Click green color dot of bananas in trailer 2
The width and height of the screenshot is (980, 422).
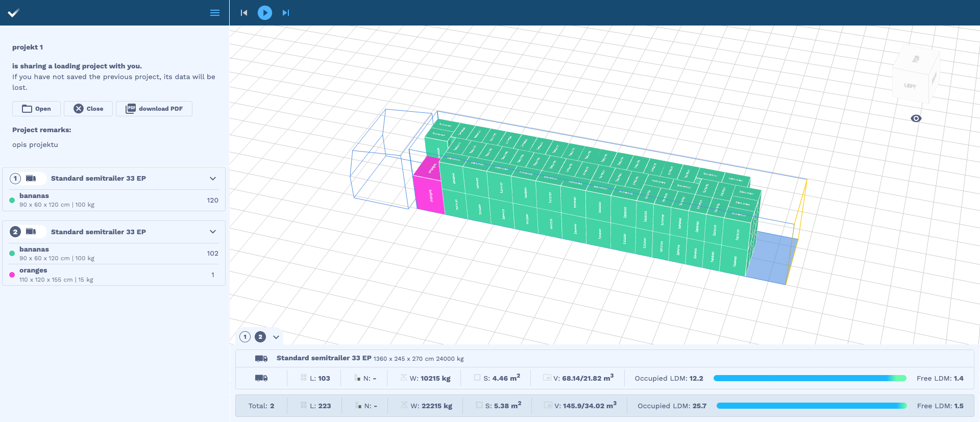pyautogui.click(x=12, y=253)
